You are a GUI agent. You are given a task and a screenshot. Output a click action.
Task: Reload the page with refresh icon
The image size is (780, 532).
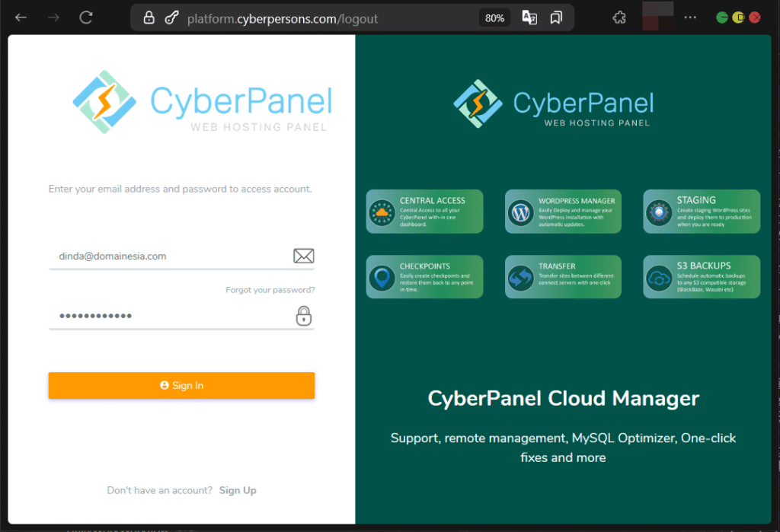[86, 18]
